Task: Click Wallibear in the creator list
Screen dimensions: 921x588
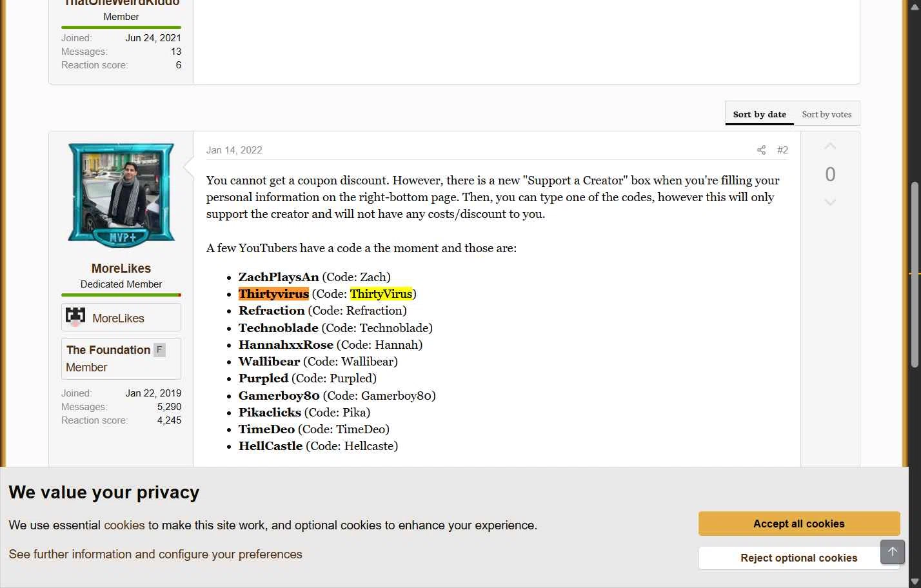Action: point(269,362)
